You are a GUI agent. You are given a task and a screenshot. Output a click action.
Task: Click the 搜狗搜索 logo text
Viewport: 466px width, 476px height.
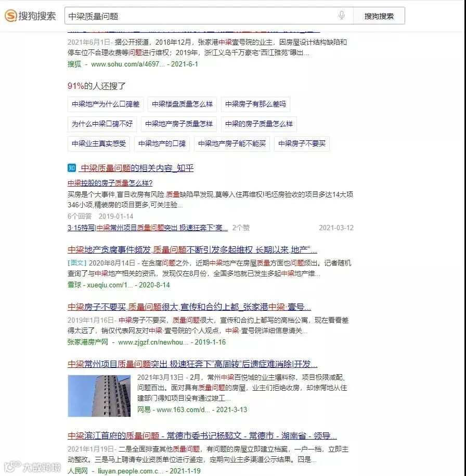37,16
